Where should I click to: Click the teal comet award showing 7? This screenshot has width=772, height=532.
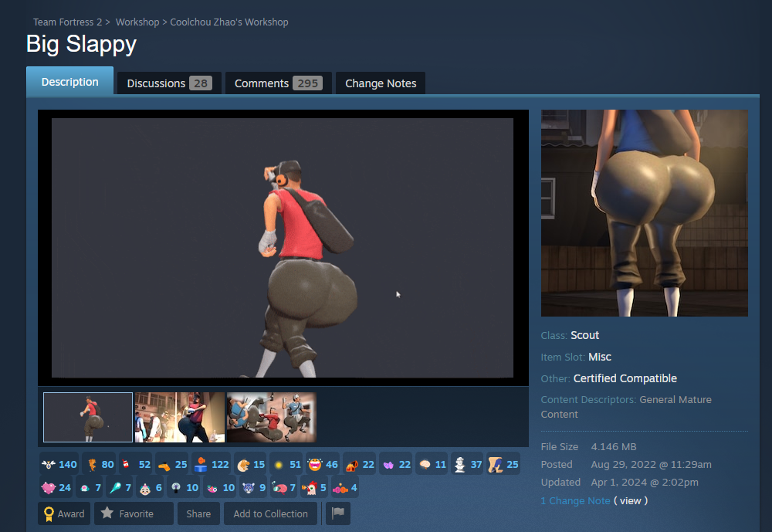120,488
